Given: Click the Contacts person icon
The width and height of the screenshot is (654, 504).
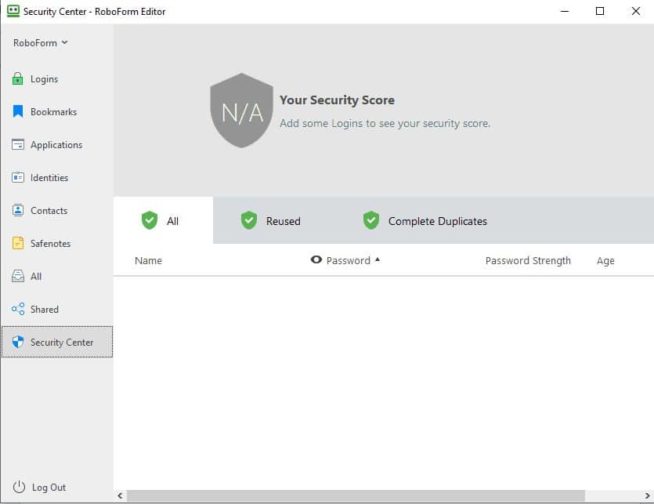Looking at the screenshot, I should tap(18, 210).
